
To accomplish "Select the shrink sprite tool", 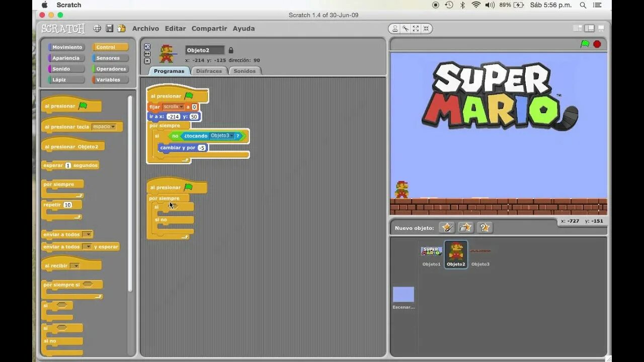I will 426,29.
